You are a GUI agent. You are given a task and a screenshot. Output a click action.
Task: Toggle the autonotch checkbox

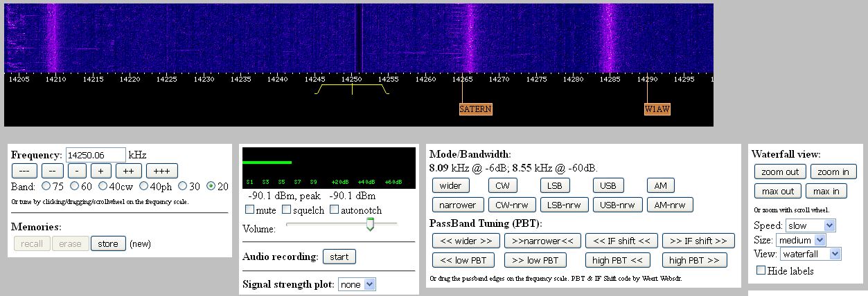point(335,210)
